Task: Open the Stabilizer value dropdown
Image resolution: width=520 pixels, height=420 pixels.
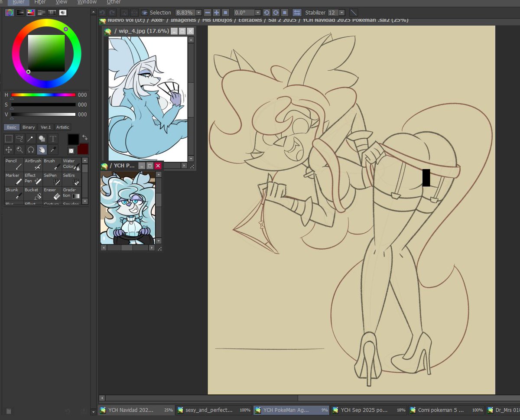Action: click(342, 13)
